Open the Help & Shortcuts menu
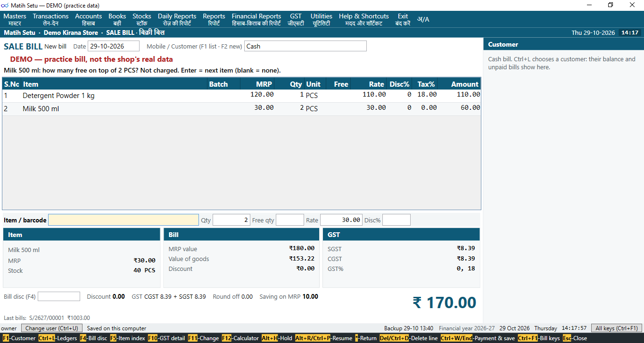This screenshot has width=644, height=343. point(364,19)
